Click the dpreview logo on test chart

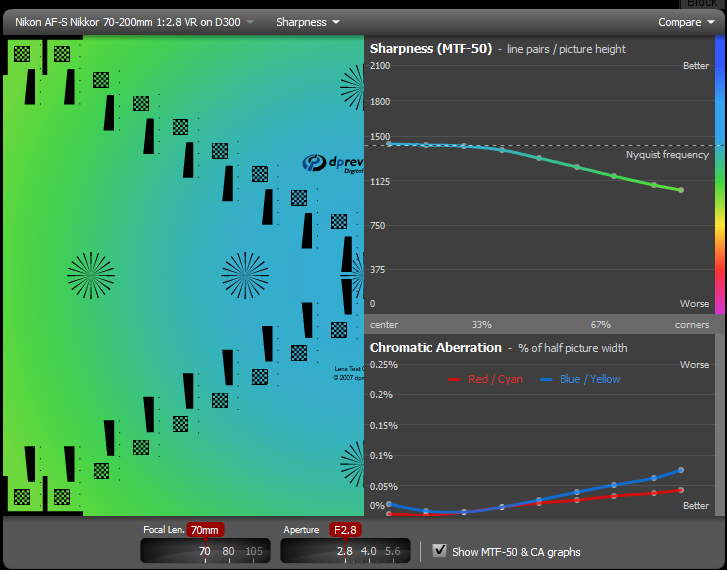tap(332, 164)
